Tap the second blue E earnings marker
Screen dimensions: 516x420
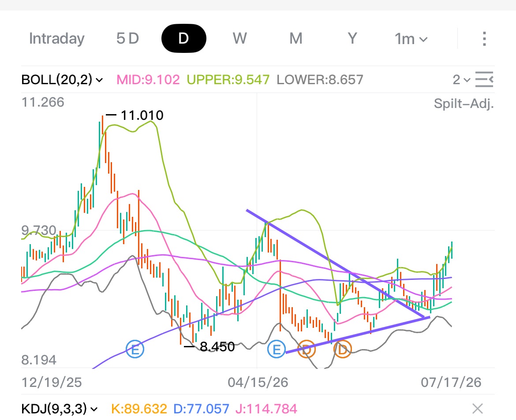(277, 349)
